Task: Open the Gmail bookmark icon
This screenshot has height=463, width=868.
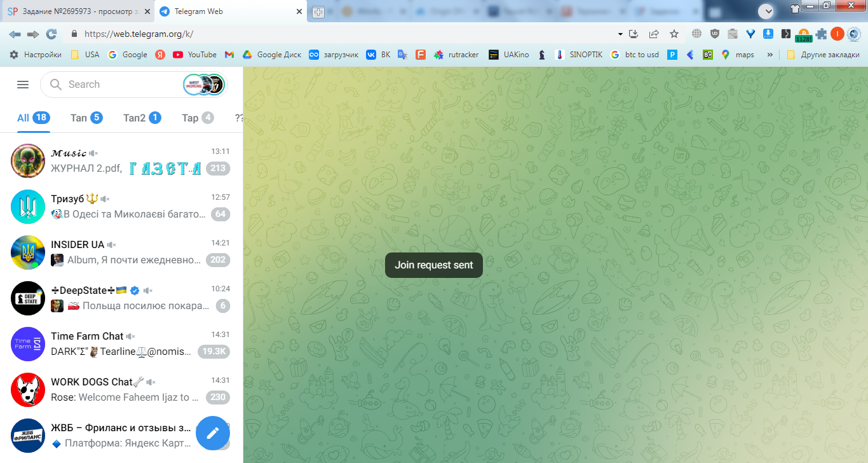Action: [x=229, y=55]
